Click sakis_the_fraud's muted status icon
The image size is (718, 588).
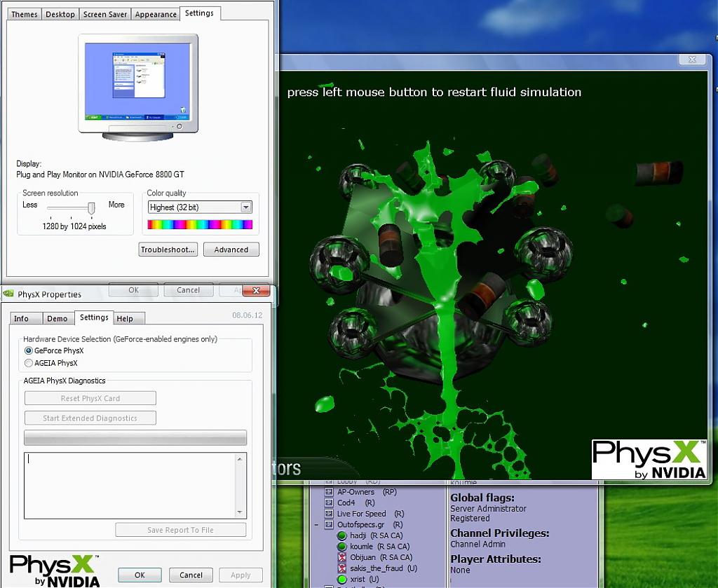pyautogui.click(x=341, y=568)
